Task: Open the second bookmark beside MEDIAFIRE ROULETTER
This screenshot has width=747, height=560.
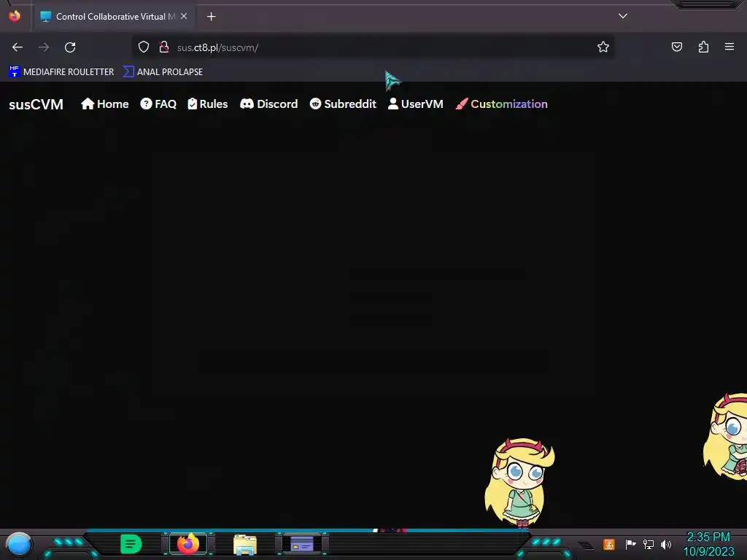Action: click(x=163, y=72)
